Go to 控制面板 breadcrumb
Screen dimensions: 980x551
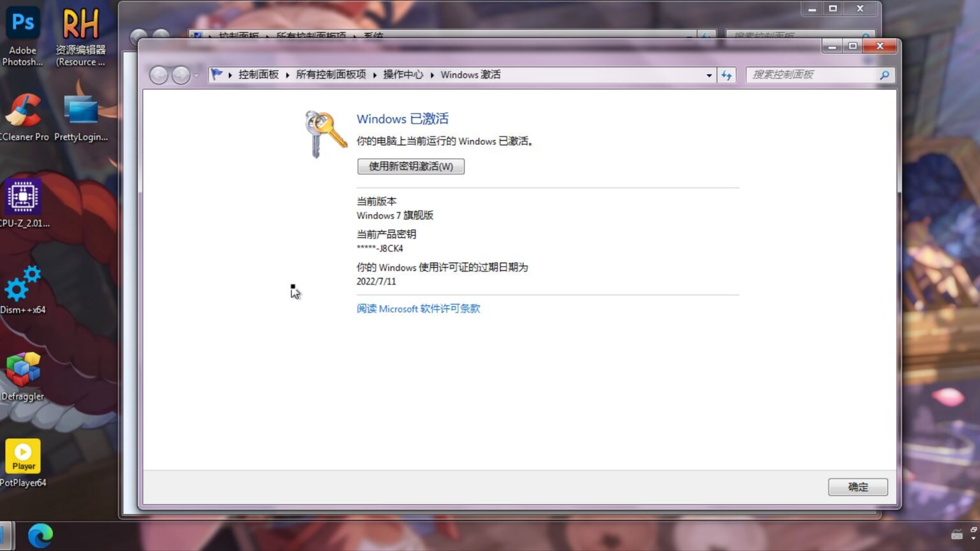[x=258, y=75]
